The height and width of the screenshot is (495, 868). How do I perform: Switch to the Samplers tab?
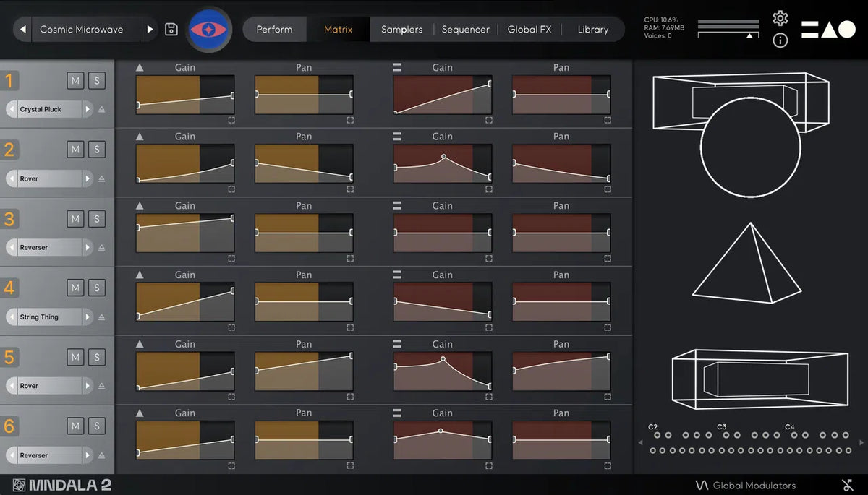click(x=401, y=30)
